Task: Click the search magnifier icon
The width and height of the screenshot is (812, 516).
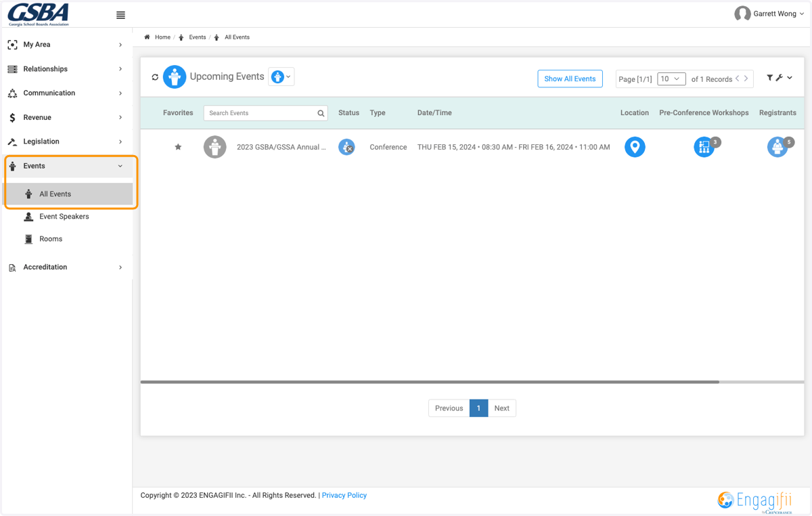Action: (321, 113)
